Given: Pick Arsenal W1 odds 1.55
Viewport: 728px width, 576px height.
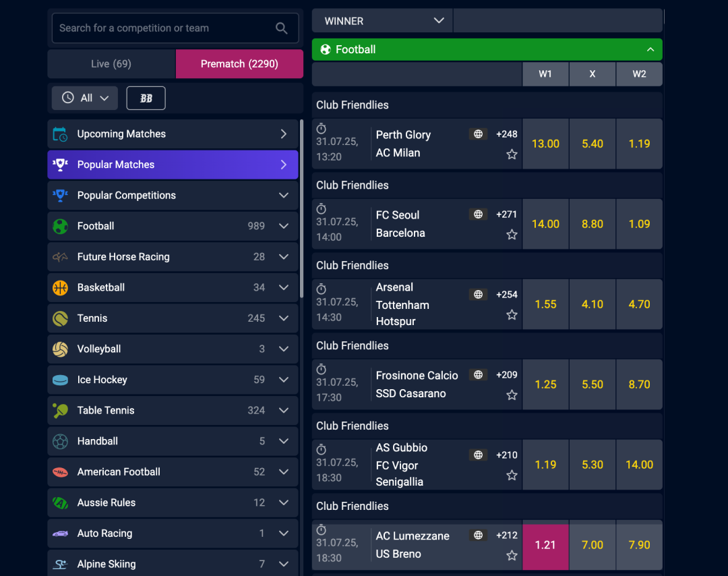Looking at the screenshot, I should coord(545,305).
